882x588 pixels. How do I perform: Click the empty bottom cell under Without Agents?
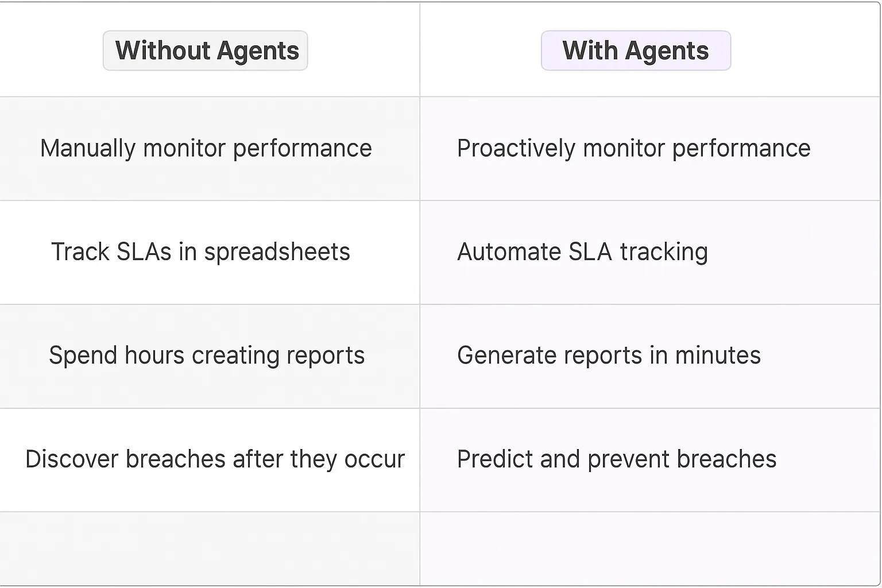(x=210, y=548)
